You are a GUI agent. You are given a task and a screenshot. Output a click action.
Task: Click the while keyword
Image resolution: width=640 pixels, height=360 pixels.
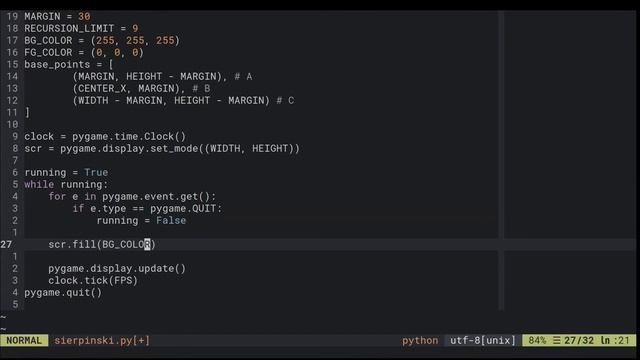point(39,184)
